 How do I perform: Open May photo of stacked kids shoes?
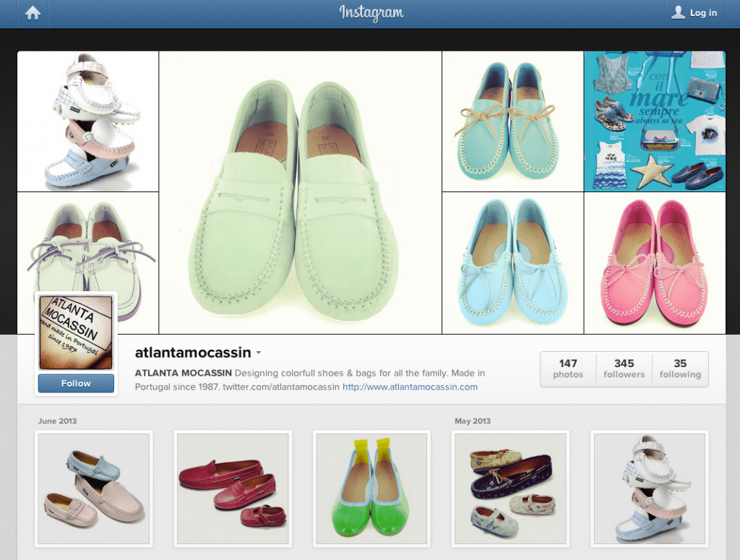tap(650, 488)
